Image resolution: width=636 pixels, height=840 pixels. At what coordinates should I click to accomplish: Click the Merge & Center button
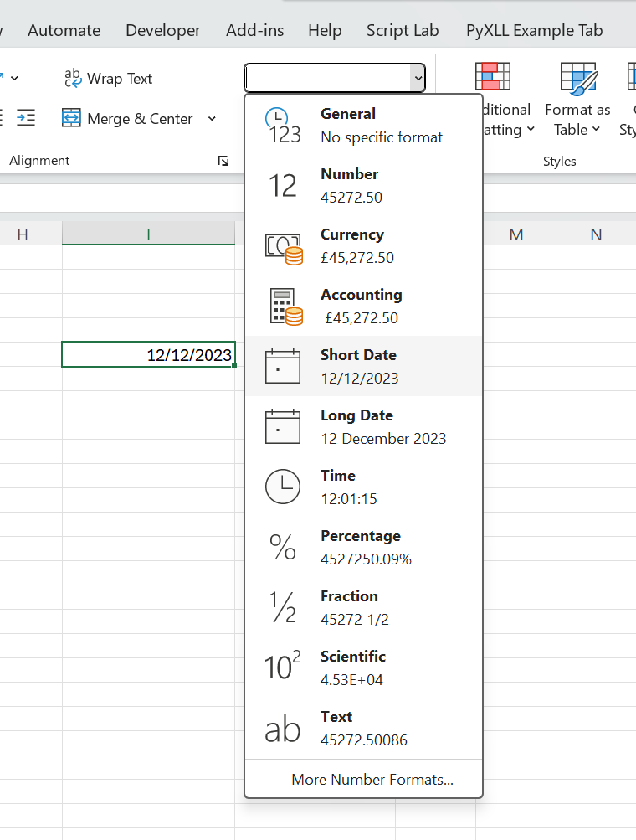coord(128,119)
